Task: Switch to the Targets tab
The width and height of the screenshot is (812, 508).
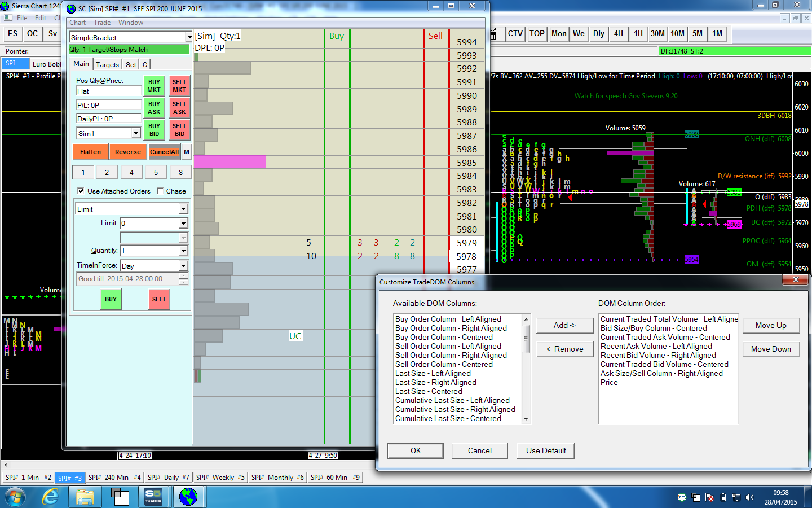Action: coord(107,64)
